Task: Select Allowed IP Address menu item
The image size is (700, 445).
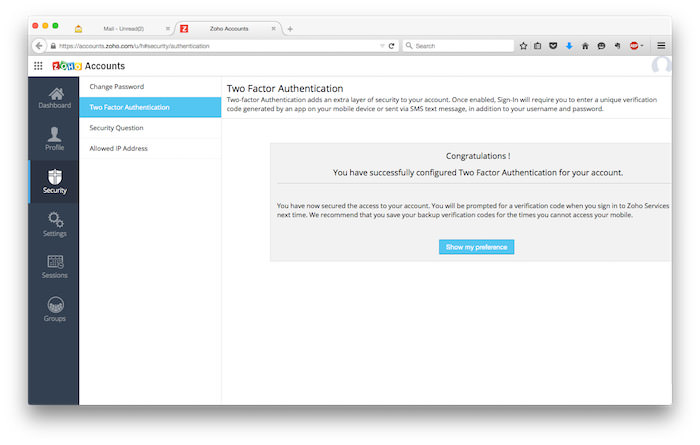Action: [x=150, y=148]
